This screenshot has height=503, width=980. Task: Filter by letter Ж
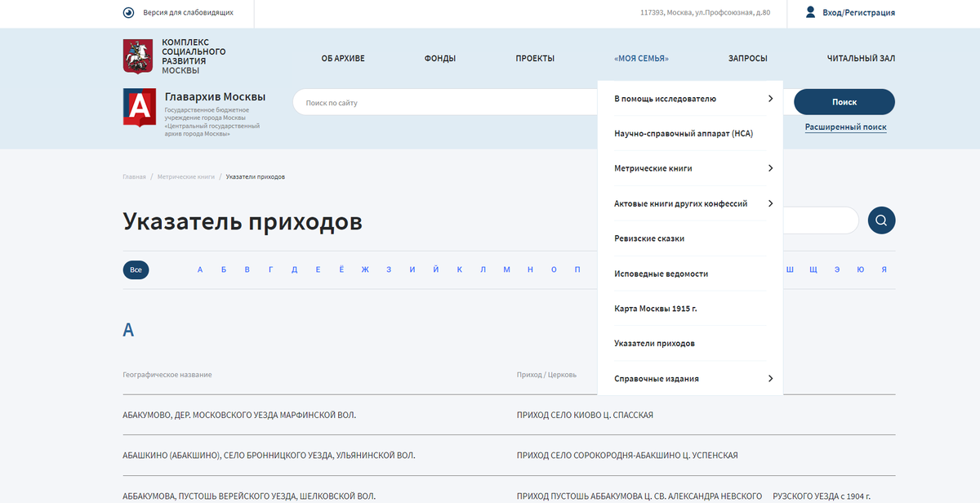point(365,269)
